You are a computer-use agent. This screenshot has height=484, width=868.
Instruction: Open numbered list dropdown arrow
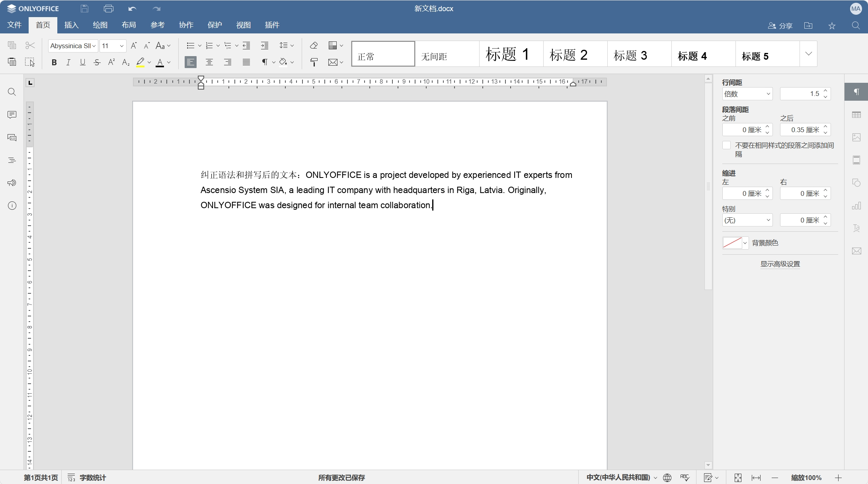coord(218,46)
